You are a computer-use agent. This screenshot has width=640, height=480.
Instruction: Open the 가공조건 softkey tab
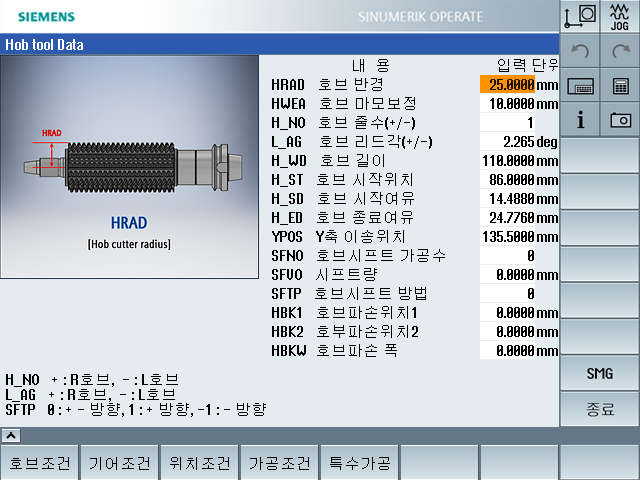pyautogui.click(x=280, y=463)
